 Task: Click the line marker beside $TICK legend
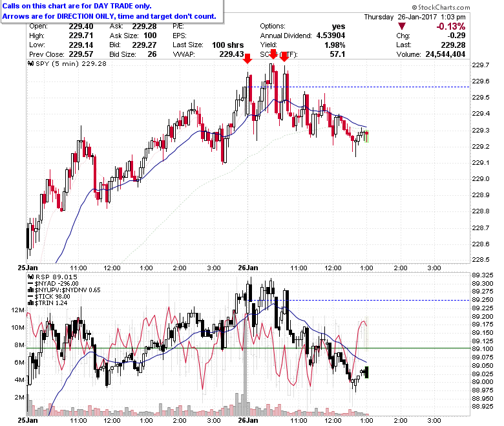pos(30,297)
